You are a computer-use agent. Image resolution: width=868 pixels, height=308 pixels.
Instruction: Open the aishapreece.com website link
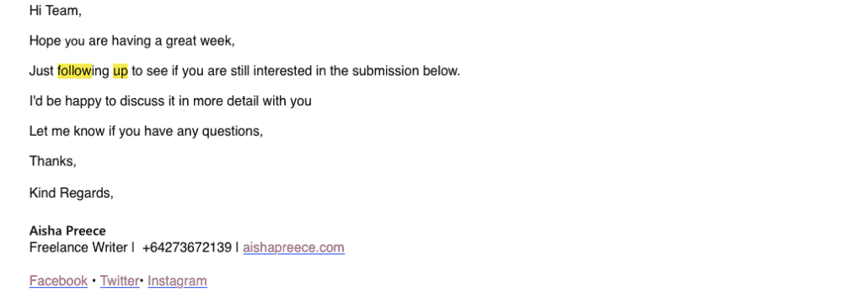[293, 247]
